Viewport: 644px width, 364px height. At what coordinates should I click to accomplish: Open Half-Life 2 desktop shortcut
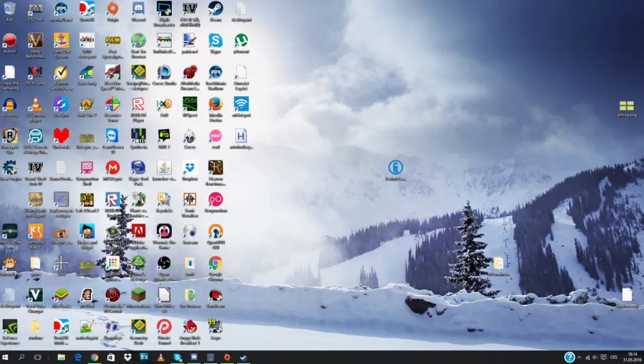(86, 107)
